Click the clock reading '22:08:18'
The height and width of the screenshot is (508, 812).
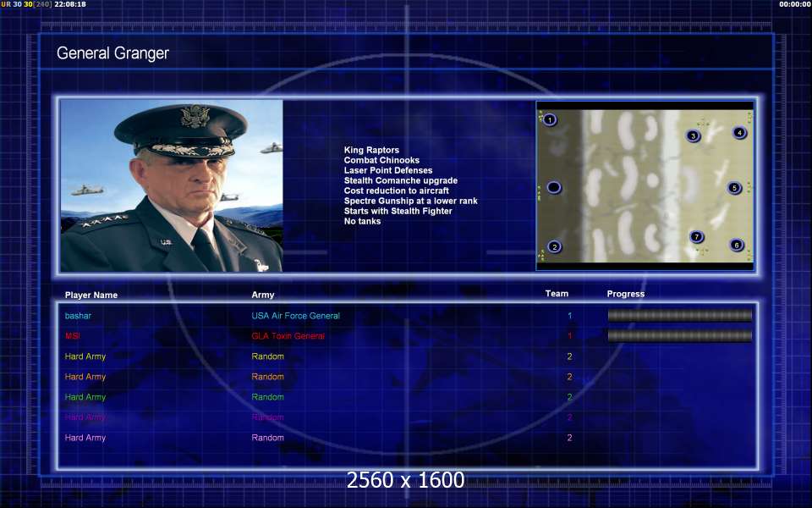click(x=70, y=4)
